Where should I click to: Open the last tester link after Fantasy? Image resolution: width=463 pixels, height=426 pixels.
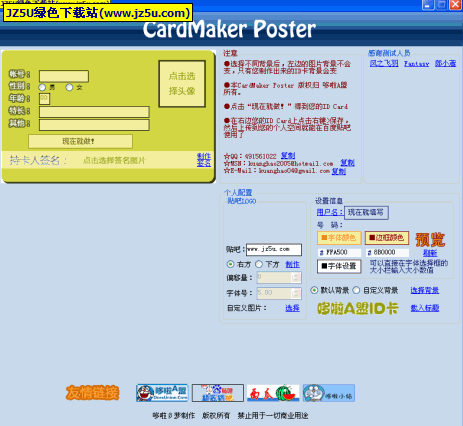445,63
